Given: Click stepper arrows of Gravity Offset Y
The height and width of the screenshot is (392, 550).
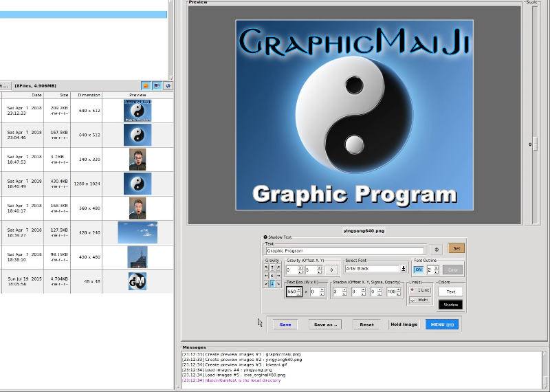Looking at the screenshot, I should pyautogui.click(x=319, y=270).
